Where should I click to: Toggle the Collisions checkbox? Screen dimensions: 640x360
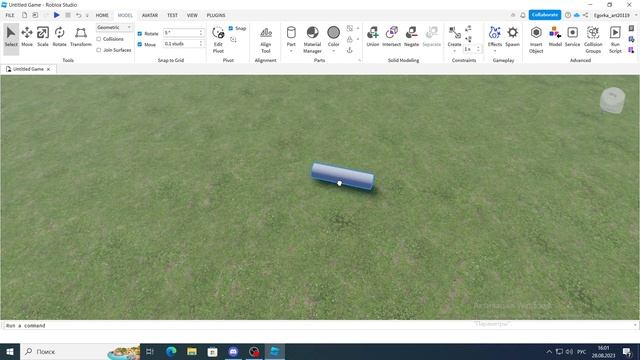[x=99, y=39]
